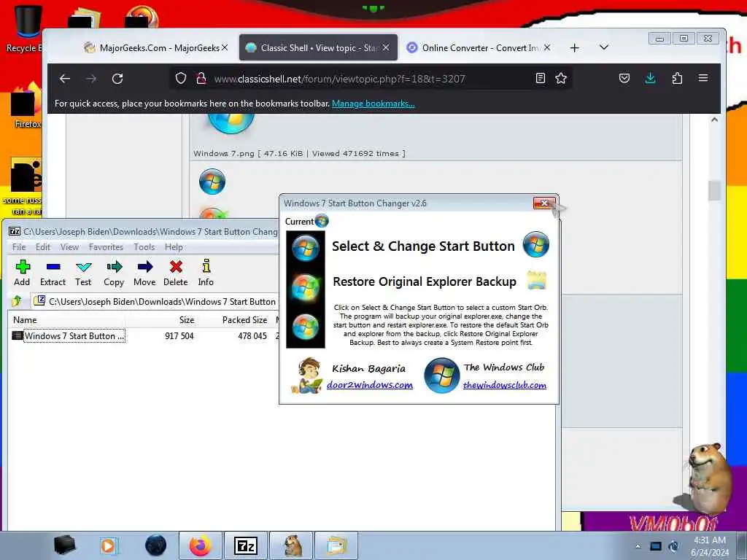Open the Pocket save icon
Viewport: 747px width, 560px height.
pyautogui.click(x=624, y=78)
